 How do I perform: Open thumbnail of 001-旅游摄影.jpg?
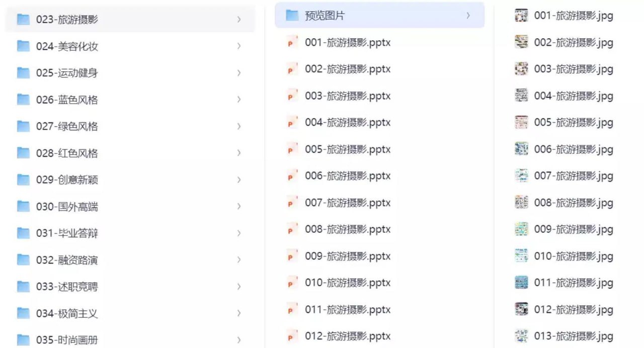pyautogui.click(x=522, y=16)
